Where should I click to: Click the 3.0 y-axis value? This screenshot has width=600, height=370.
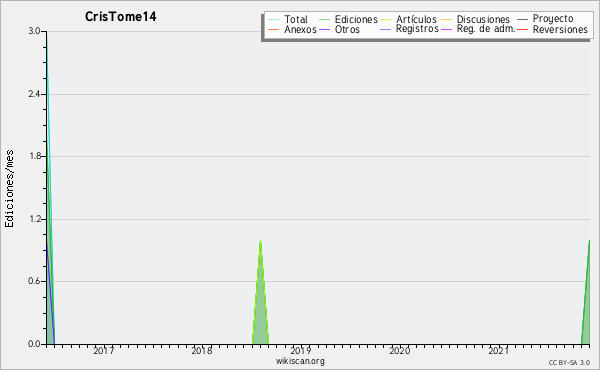point(34,31)
